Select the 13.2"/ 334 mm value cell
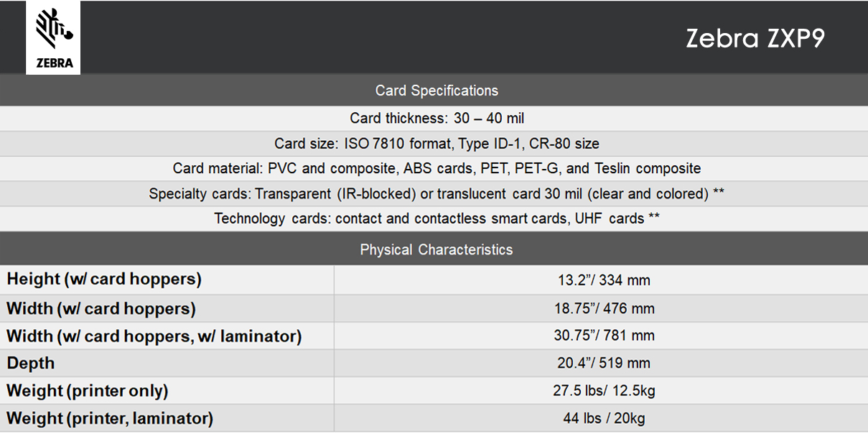This screenshot has width=868, height=434. point(604,280)
